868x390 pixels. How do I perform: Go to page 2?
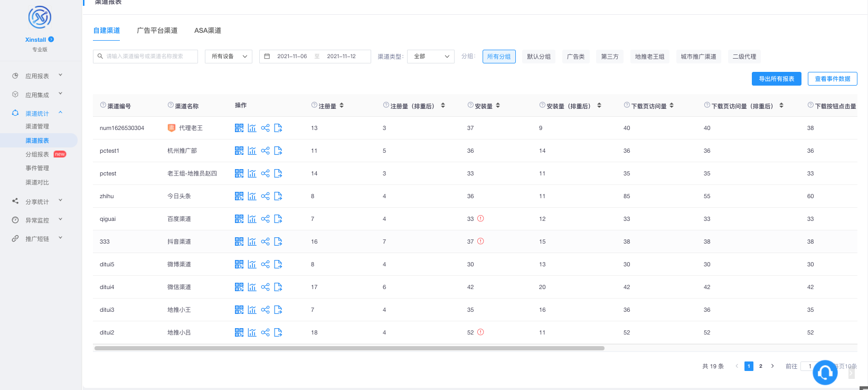761,366
